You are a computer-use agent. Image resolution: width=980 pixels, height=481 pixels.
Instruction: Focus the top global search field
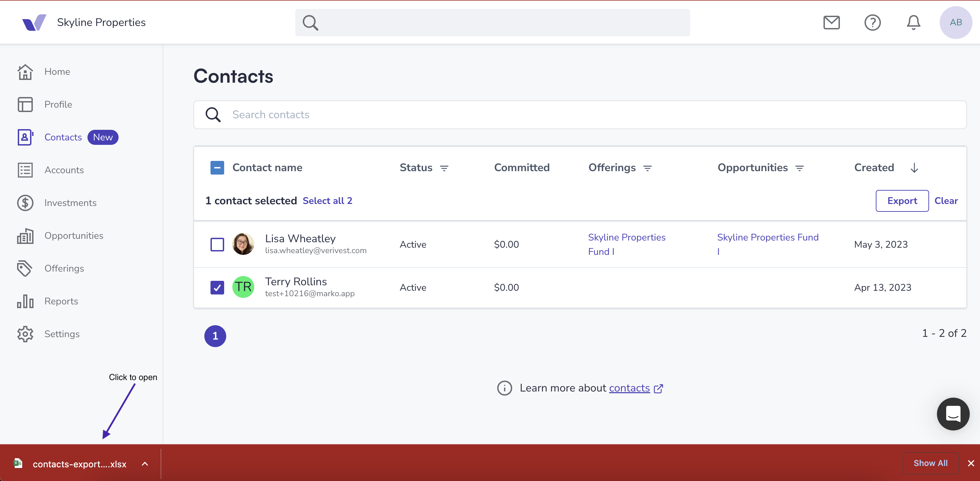pyautogui.click(x=492, y=23)
